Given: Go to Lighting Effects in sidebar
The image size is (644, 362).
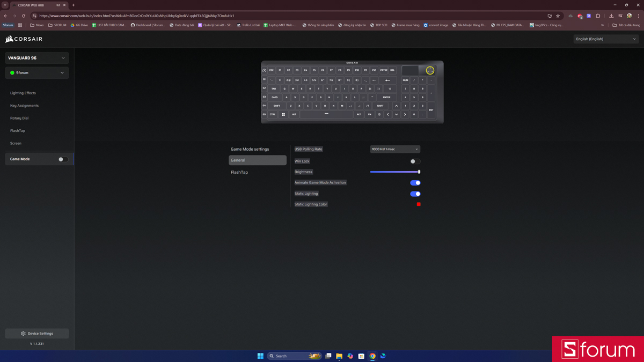Looking at the screenshot, I should point(23,93).
